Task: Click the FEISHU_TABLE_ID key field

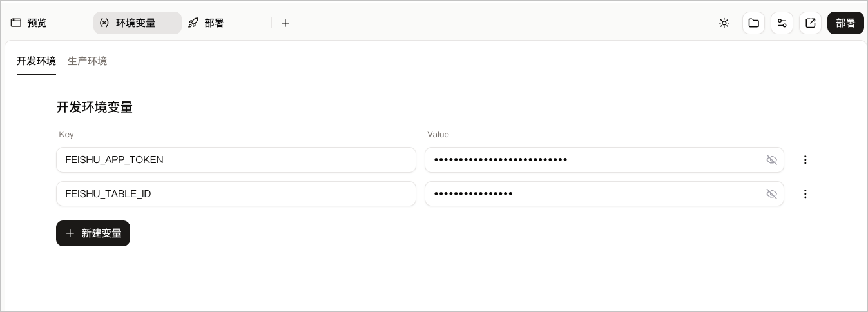Action: coord(236,194)
